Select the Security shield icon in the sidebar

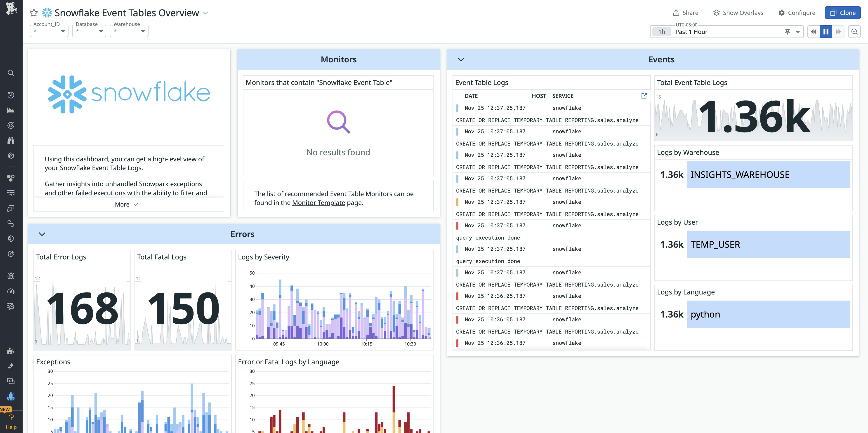pos(11,238)
